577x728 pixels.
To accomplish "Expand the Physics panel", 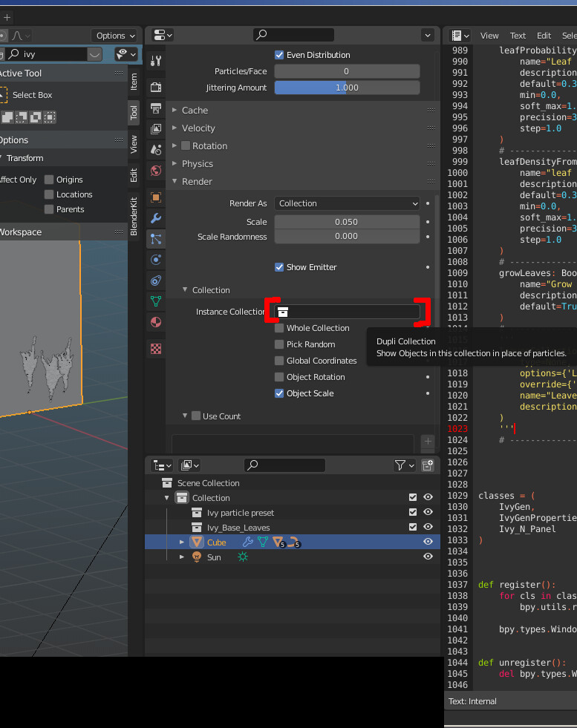I will coord(175,163).
